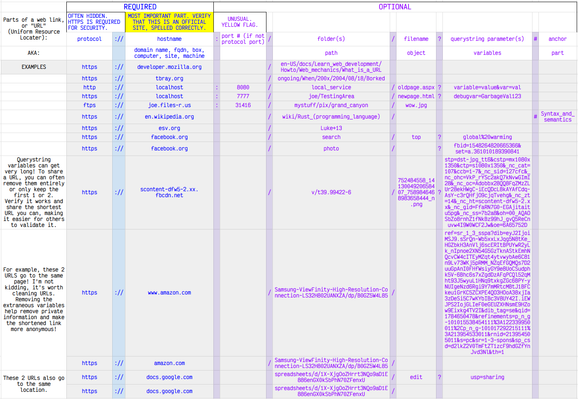Click the 'photo' folder cell
The height and width of the screenshot is (399, 578).
[x=331, y=148]
